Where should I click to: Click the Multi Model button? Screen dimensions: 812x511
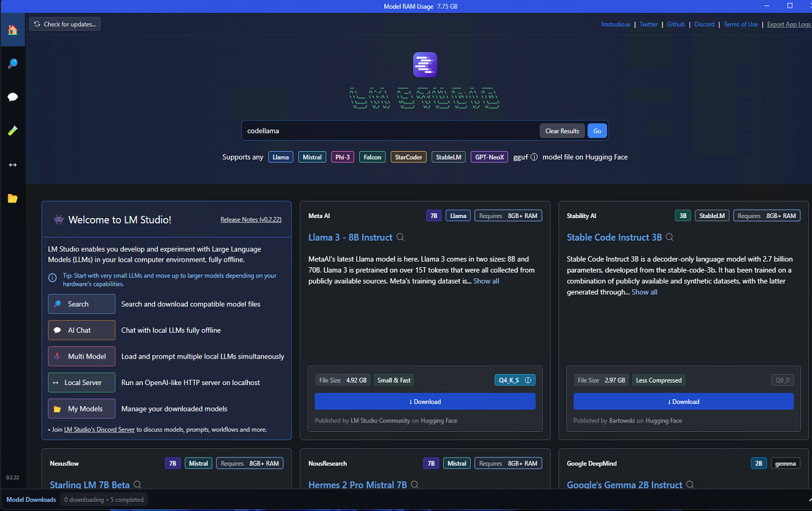pyautogui.click(x=82, y=356)
